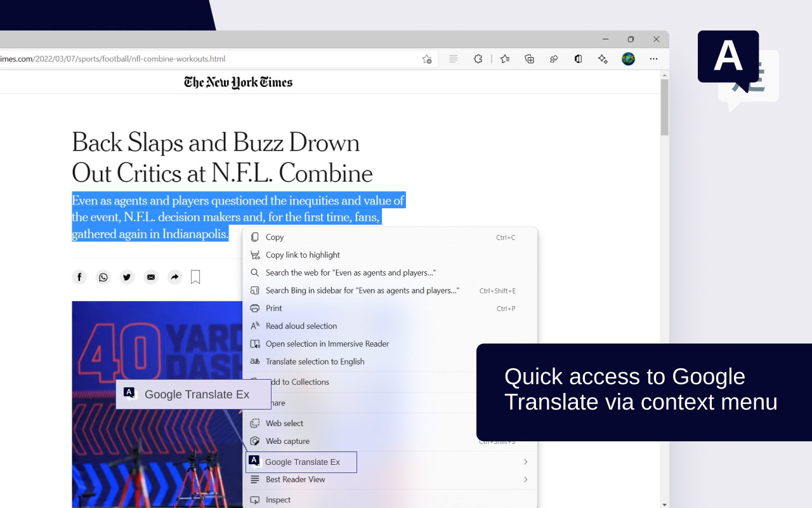The image size is (812, 508).
Task: Click the highlighted article summary text
Action: [238, 217]
